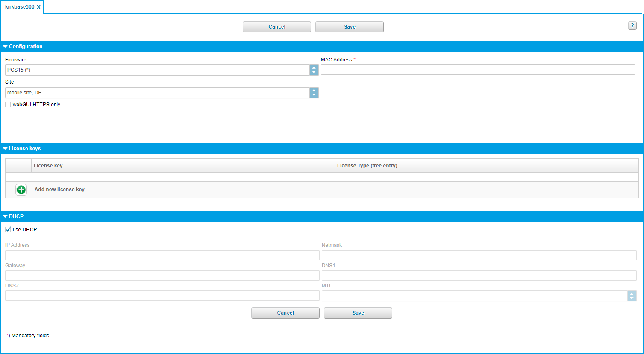Open the Firmware dropdown spinner arrows
Viewport: 644px width, 354px height.
[314, 70]
